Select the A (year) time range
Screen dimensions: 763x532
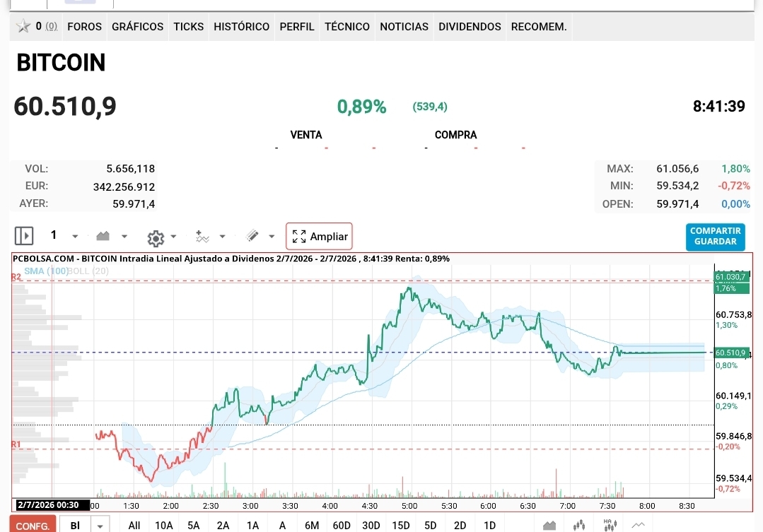(x=282, y=526)
